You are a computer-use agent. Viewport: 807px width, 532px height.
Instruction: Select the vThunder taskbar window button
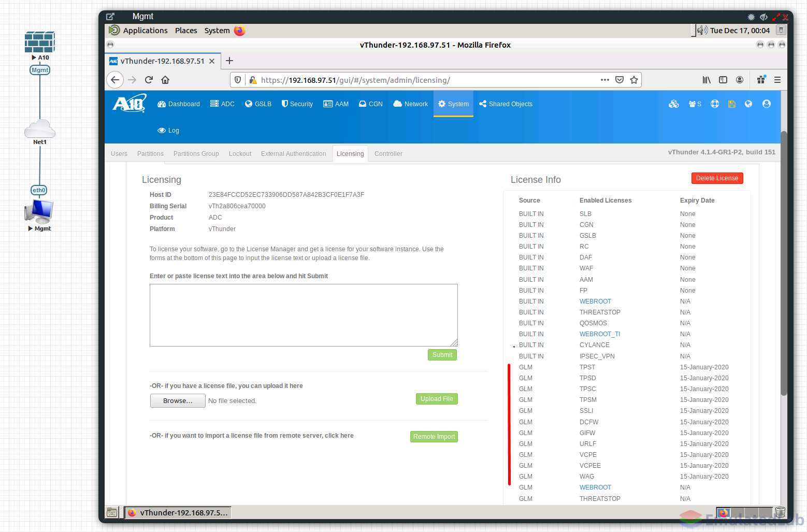click(178, 513)
